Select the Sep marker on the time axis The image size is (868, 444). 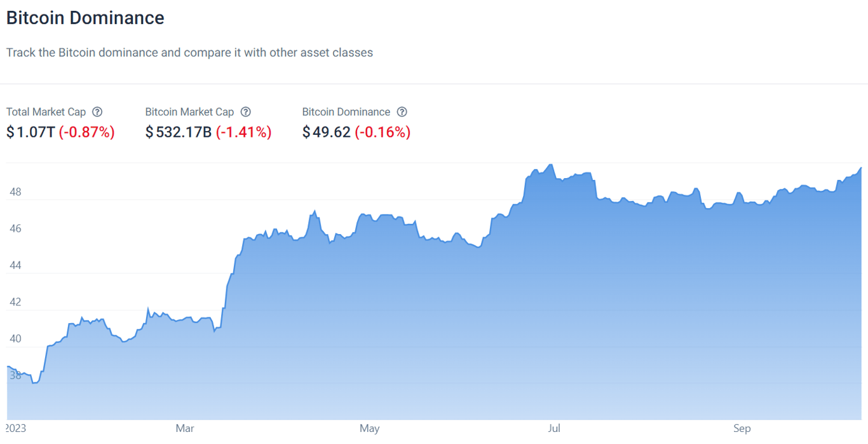(x=742, y=429)
